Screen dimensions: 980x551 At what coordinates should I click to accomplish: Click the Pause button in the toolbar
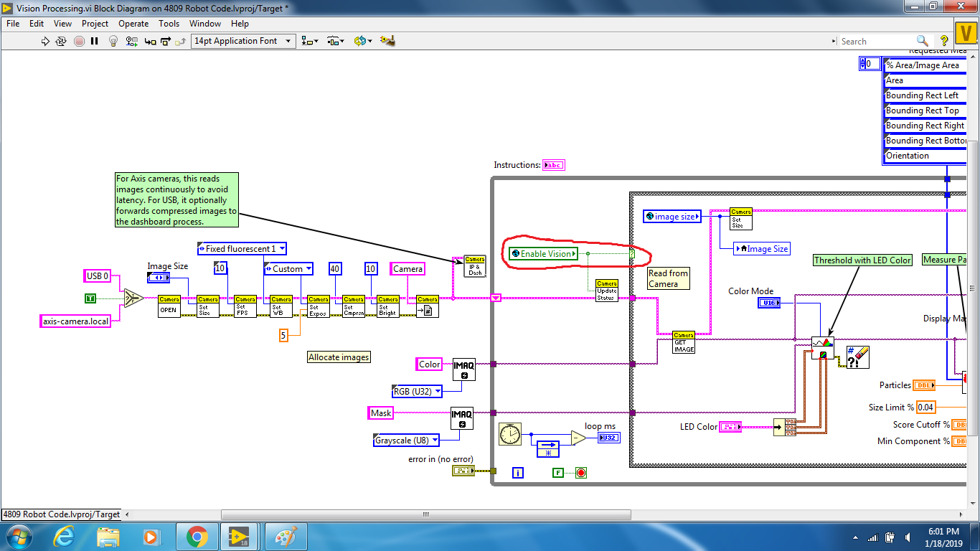tap(94, 41)
